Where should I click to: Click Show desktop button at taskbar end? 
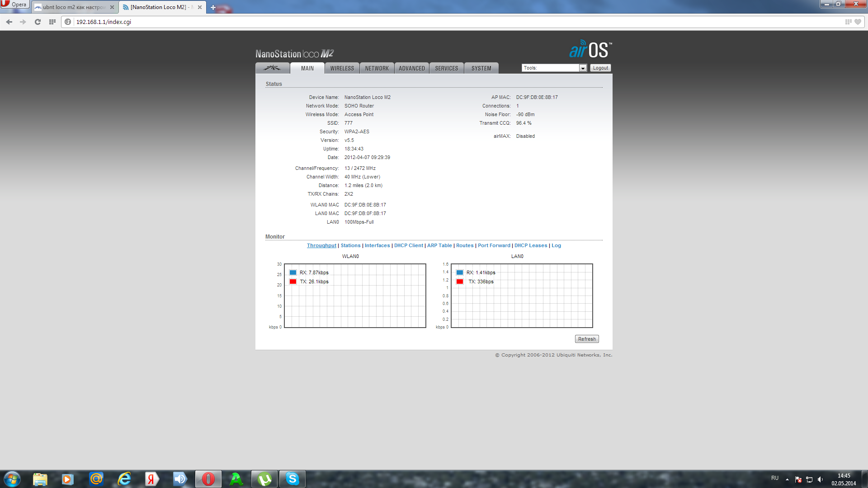coord(865,479)
